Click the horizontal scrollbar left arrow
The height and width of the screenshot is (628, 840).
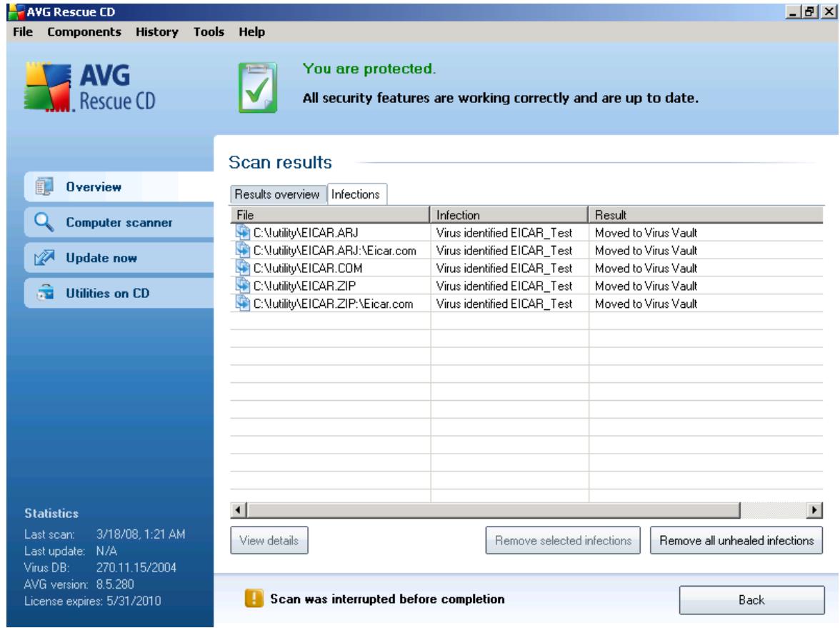[x=239, y=509]
